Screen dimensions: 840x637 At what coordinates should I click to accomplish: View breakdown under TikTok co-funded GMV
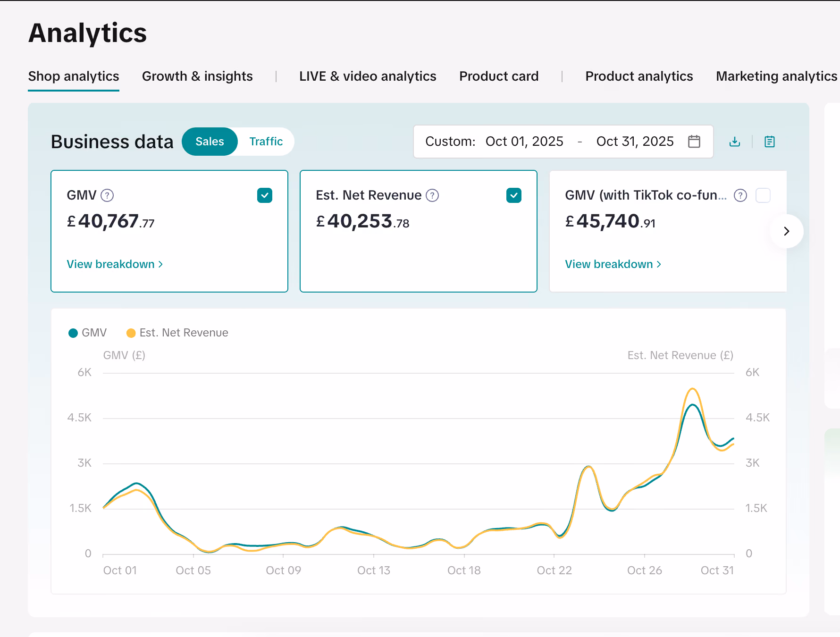[613, 264]
